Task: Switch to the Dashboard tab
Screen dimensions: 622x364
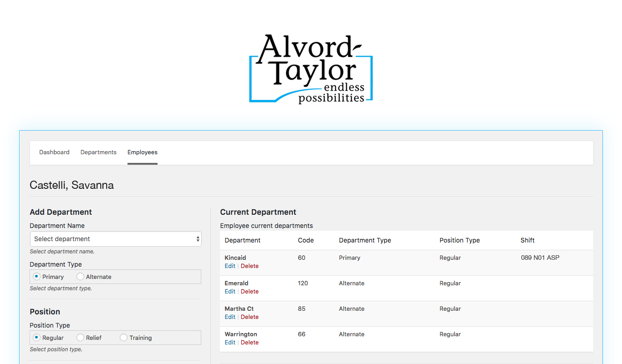Action: click(54, 152)
